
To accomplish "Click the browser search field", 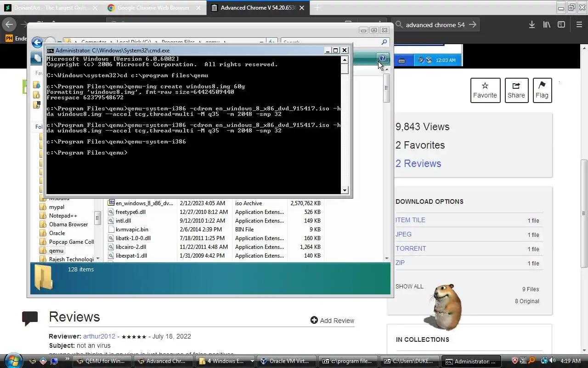I will (x=435, y=25).
